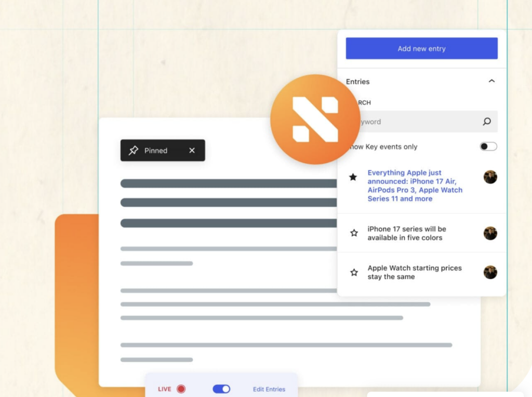
Task: Collapse the Entries section chevron
Action: point(491,81)
